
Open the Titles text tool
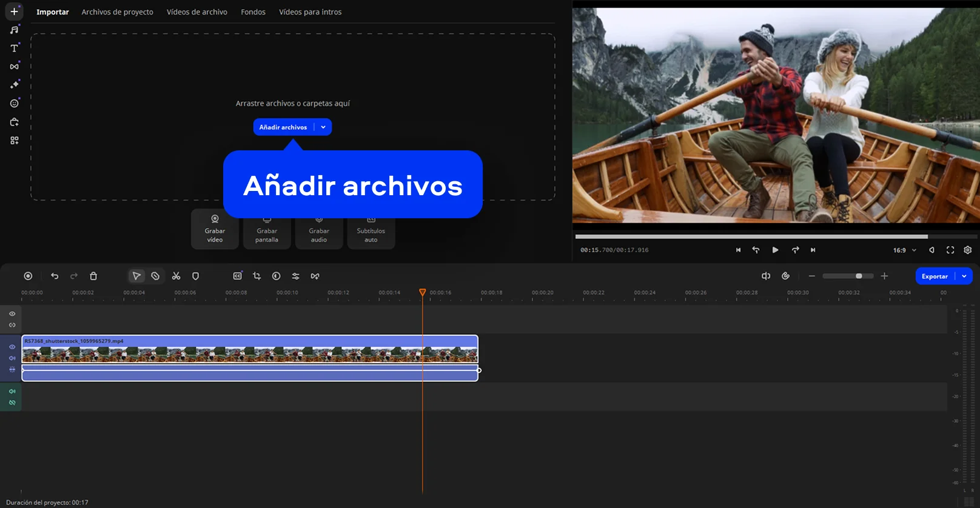15,48
